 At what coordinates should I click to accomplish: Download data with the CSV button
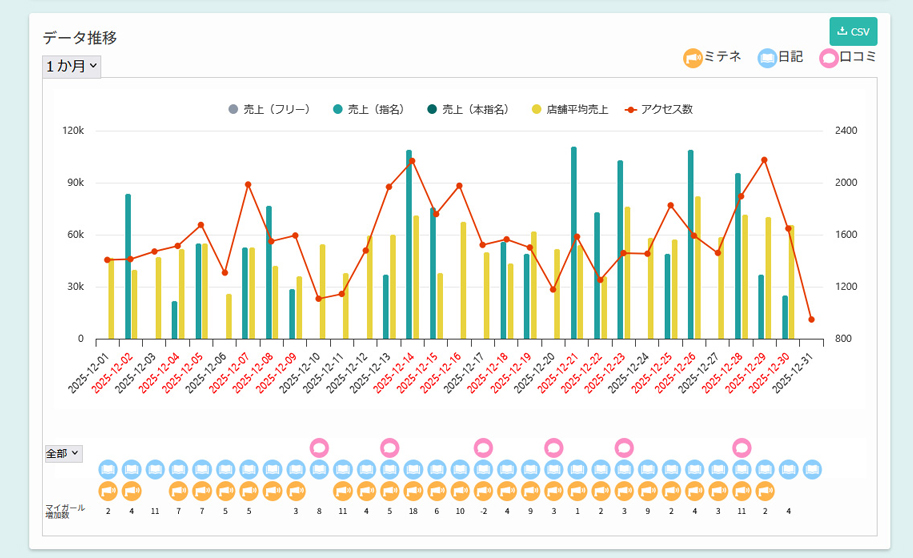click(x=852, y=31)
